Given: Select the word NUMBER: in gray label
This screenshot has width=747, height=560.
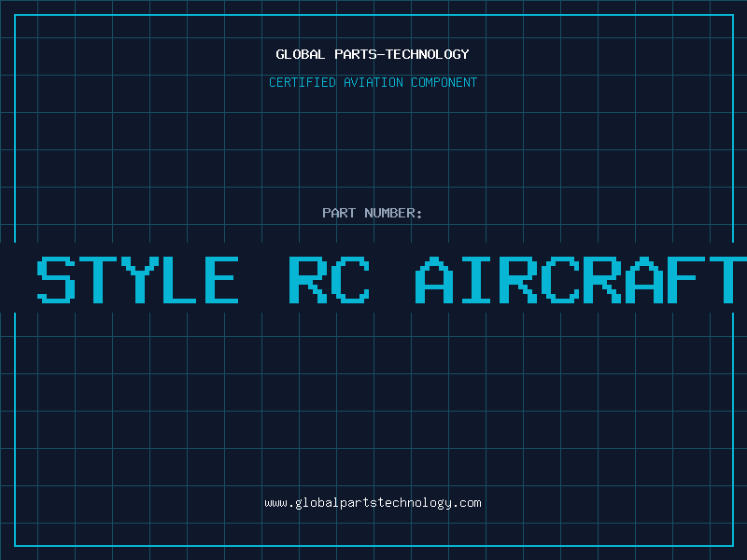Looking at the screenshot, I should (393, 213).
